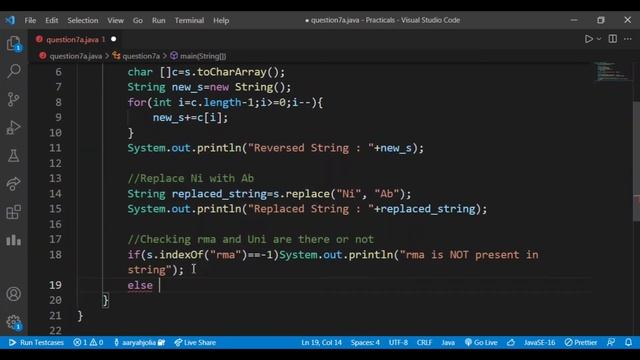Click indexOf on line 18
Screen dimensions: 640x360
point(181,255)
